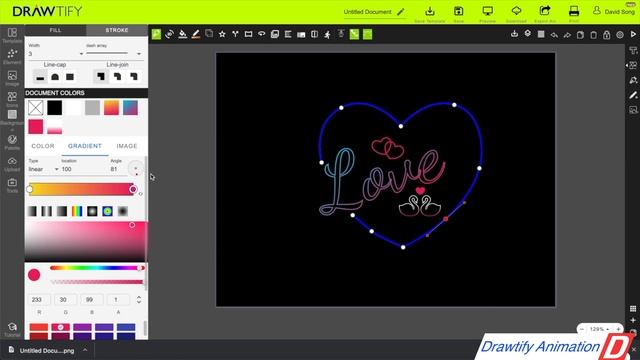Click the hue rainbow slider
The width and height of the screenshot is (640, 360).
(x=97, y=268)
